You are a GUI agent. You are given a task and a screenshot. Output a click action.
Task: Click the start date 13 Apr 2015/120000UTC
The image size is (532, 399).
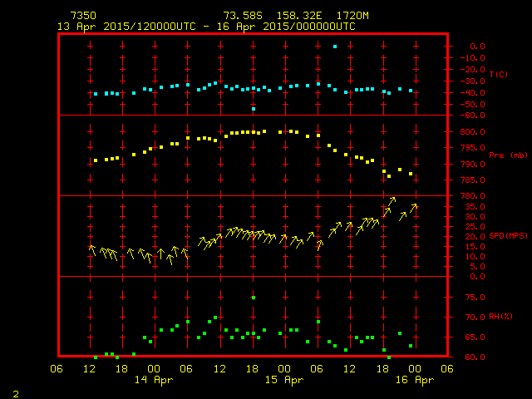(x=126, y=27)
